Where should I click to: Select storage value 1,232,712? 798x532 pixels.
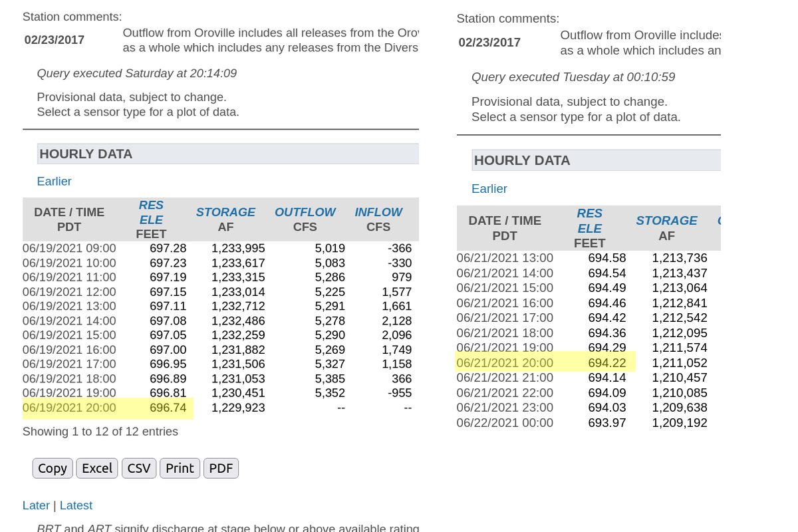tap(238, 306)
